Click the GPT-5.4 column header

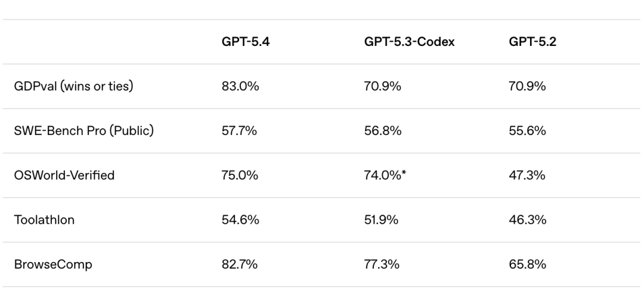pyautogui.click(x=246, y=42)
